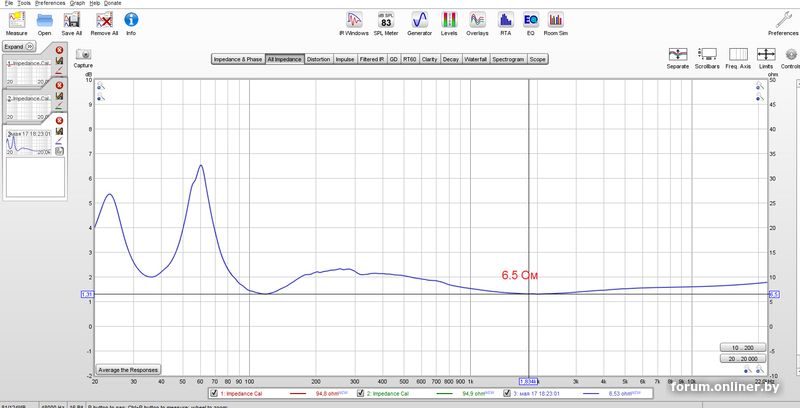The height and width of the screenshot is (408, 800).
Task: Open the Room Sim tool
Action: click(556, 20)
